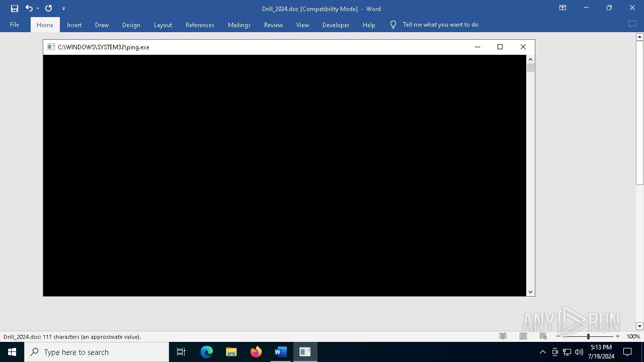Open the Mailings tab
Screen dimensions: 644x362
[x=239, y=25]
